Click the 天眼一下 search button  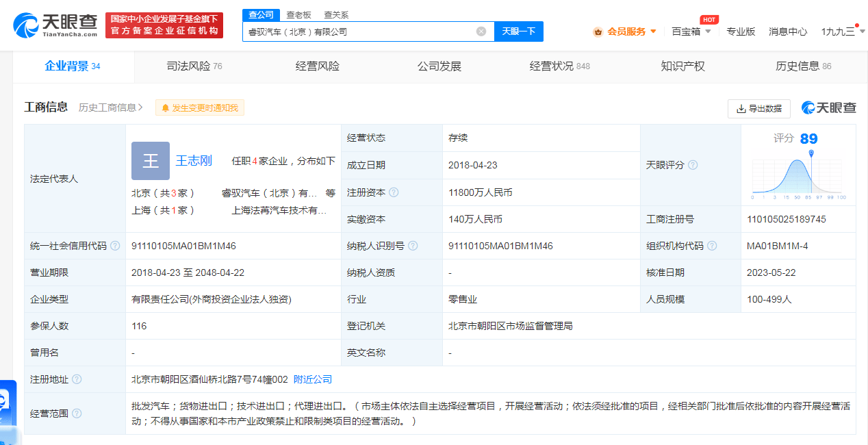pyautogui.click(x=518, y=31)
